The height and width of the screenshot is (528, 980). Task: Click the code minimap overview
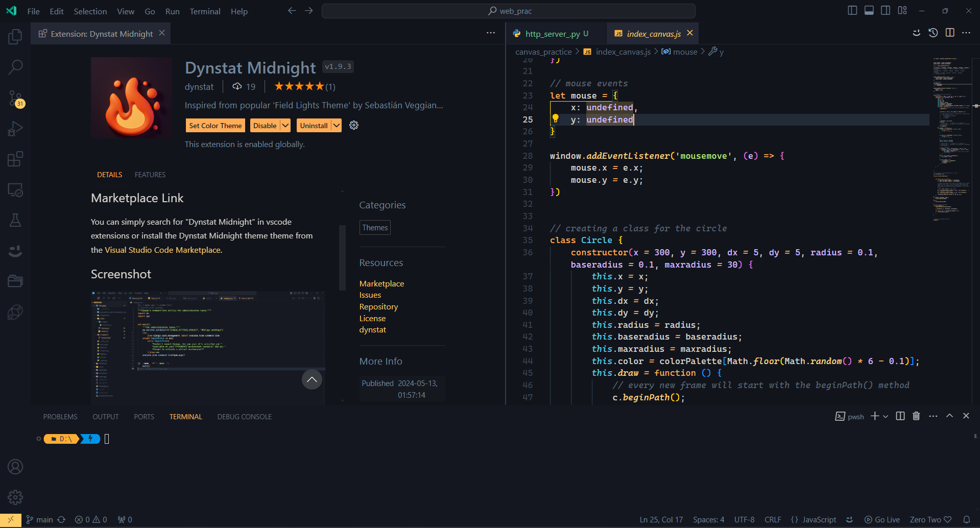[952, 139]
